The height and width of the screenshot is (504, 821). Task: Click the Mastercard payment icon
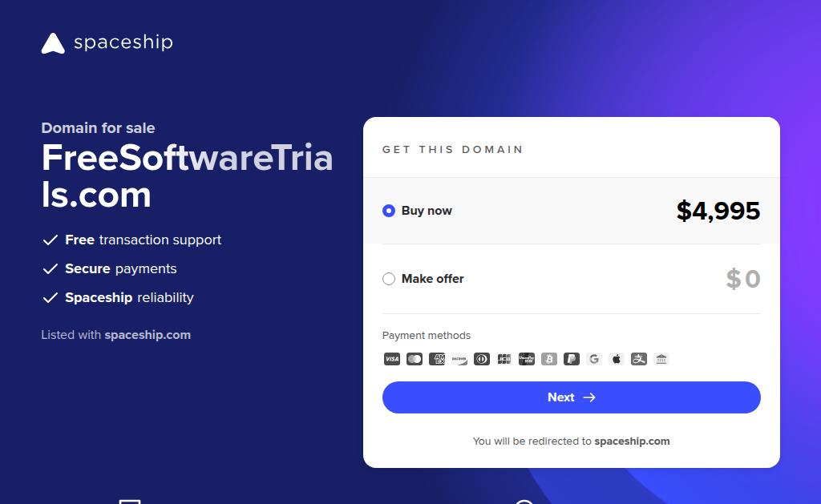pyautogui.click(x=415, y=359)
